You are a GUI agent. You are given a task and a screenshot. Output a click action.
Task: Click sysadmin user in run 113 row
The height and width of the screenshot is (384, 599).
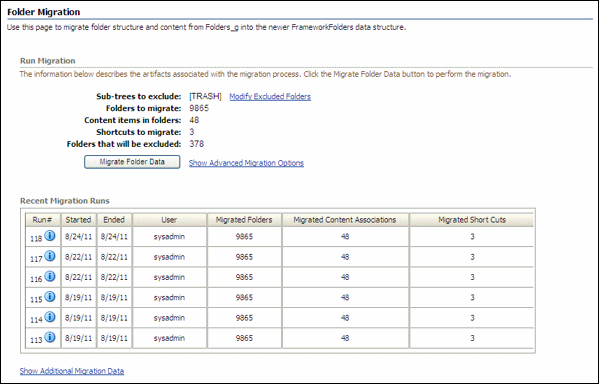169,338
